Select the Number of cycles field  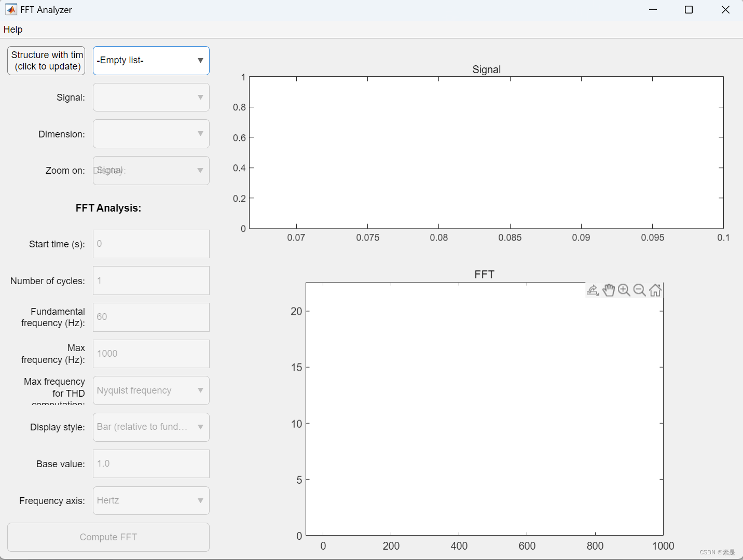point(150,281)
